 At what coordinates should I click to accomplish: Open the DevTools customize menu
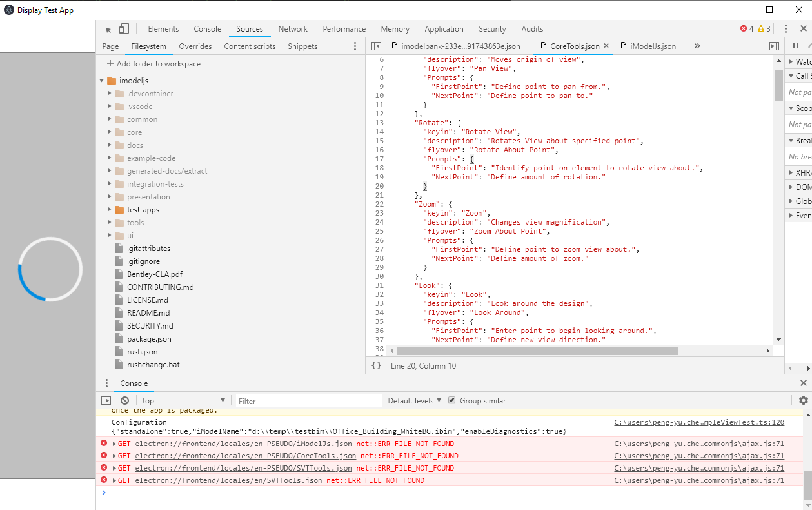coord(786,29)
